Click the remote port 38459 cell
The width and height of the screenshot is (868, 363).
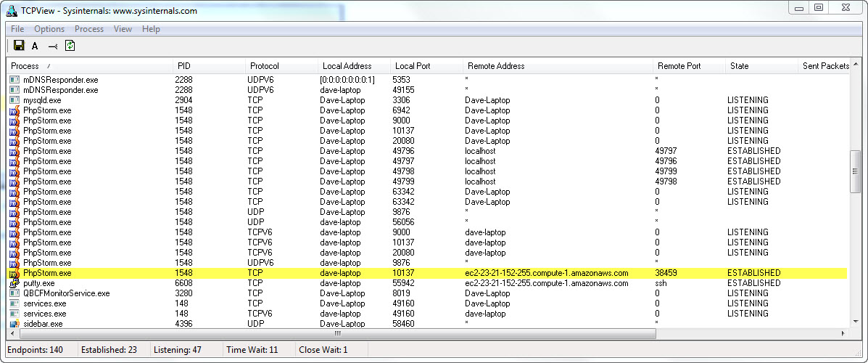click(666, 273)
